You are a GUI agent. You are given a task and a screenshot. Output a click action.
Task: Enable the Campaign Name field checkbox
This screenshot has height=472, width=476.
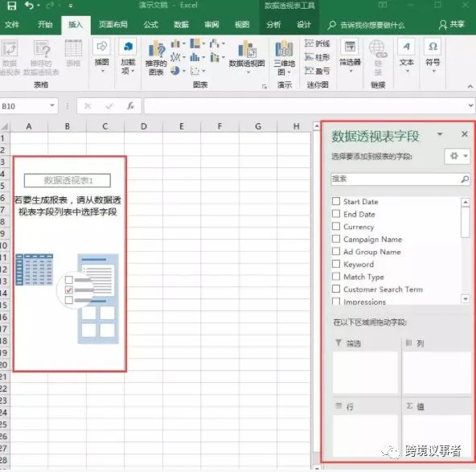click(336, 239)
